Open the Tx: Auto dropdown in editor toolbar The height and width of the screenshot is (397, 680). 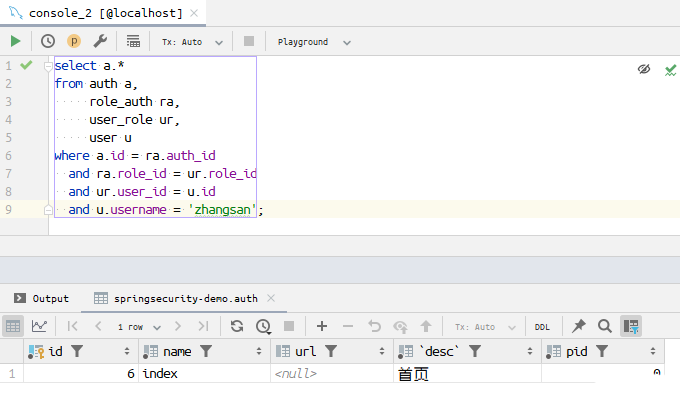(x=192, y=42)
